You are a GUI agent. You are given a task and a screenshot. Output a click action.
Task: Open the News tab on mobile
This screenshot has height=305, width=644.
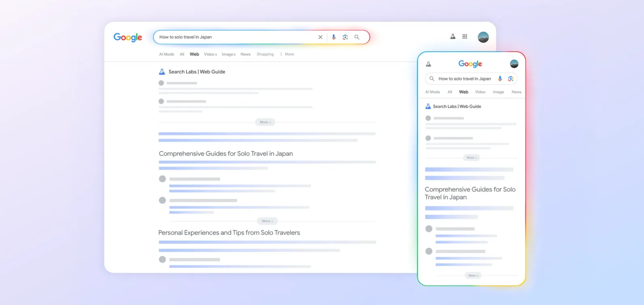pos(517,92)
